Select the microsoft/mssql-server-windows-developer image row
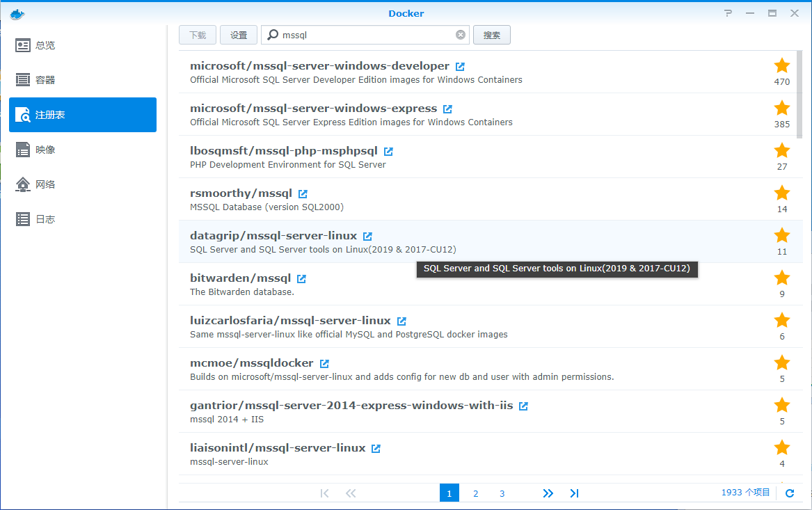 [x=491, y=72]
